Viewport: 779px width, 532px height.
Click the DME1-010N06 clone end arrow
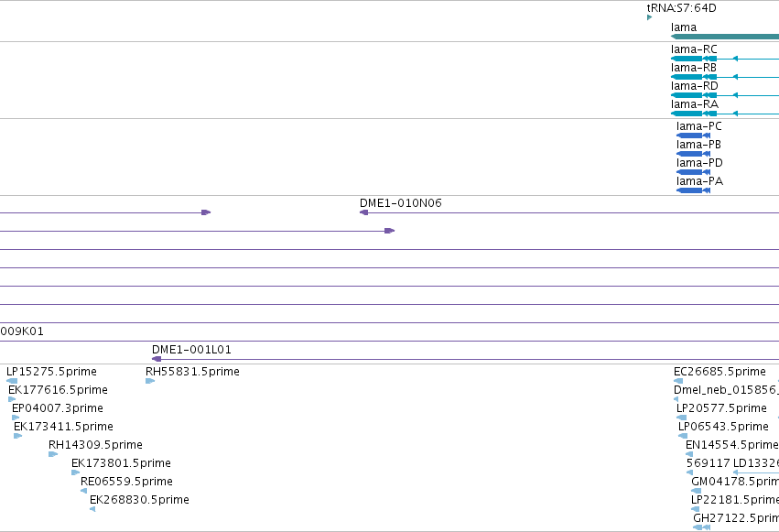click(364, 212)
